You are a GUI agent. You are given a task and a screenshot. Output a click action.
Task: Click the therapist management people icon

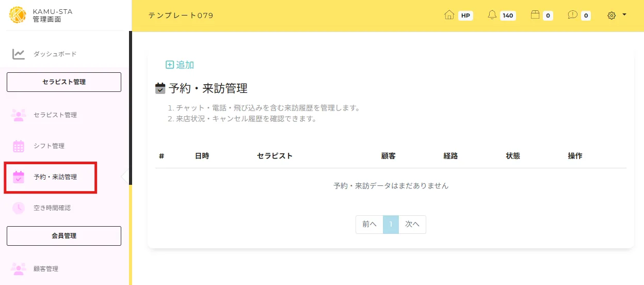[19, 115]
